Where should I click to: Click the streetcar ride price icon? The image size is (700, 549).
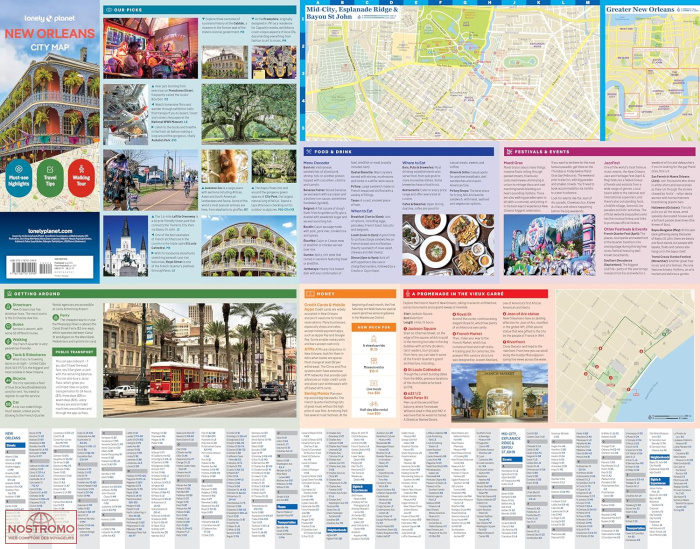click(x=374, y=339)
